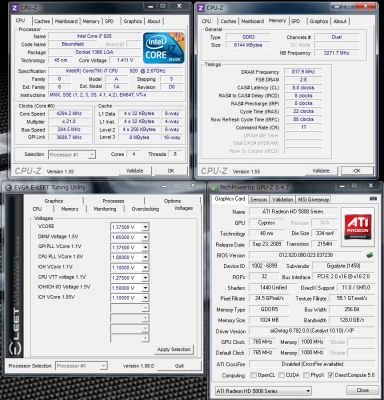Click the GPU-Z title bar icon
Viewport: 384px width, 400px height.
pyautogui.click(x=213, y=188)
